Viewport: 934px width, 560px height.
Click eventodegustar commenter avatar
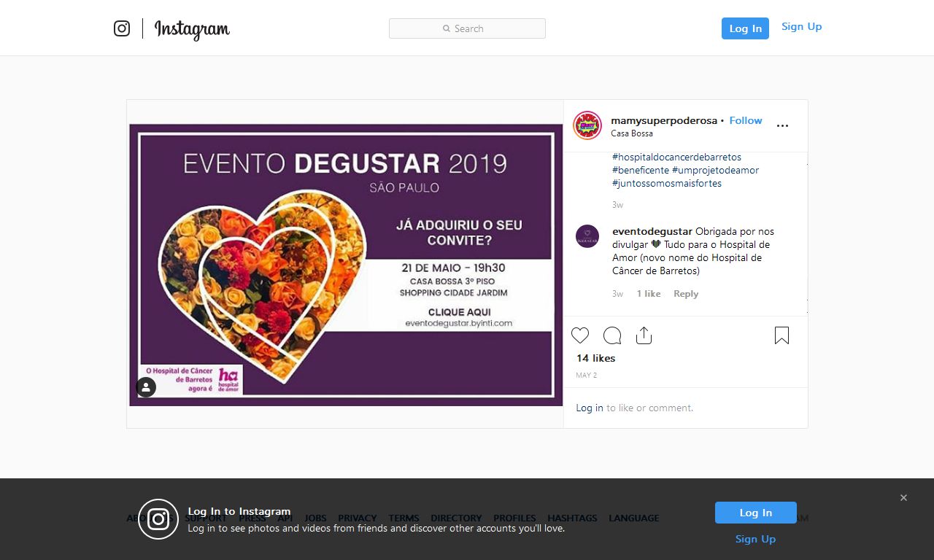point(587,236)
